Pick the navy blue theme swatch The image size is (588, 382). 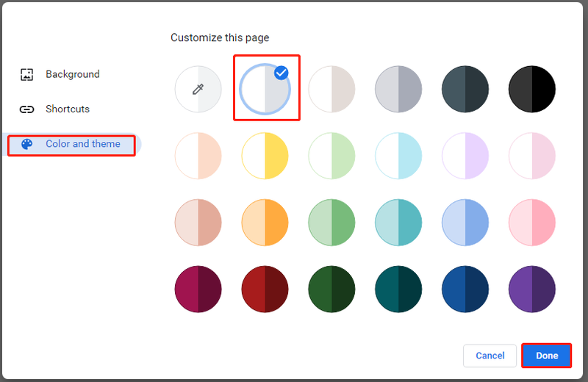click(x=465, y=289)
